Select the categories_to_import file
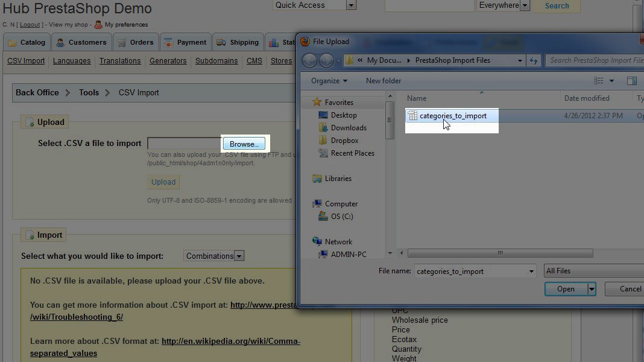644x362 pixels. point(452,116)
